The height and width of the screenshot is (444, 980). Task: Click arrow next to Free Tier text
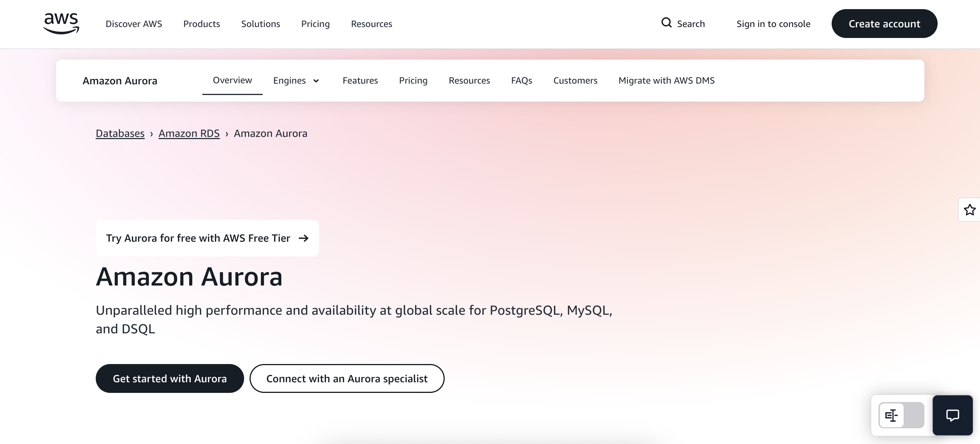(304, 238)
